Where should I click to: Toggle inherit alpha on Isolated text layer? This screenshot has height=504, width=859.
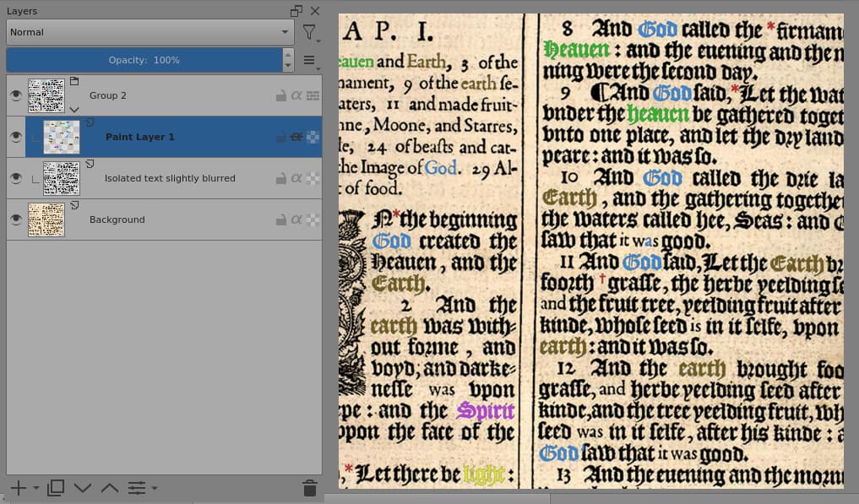296,178
